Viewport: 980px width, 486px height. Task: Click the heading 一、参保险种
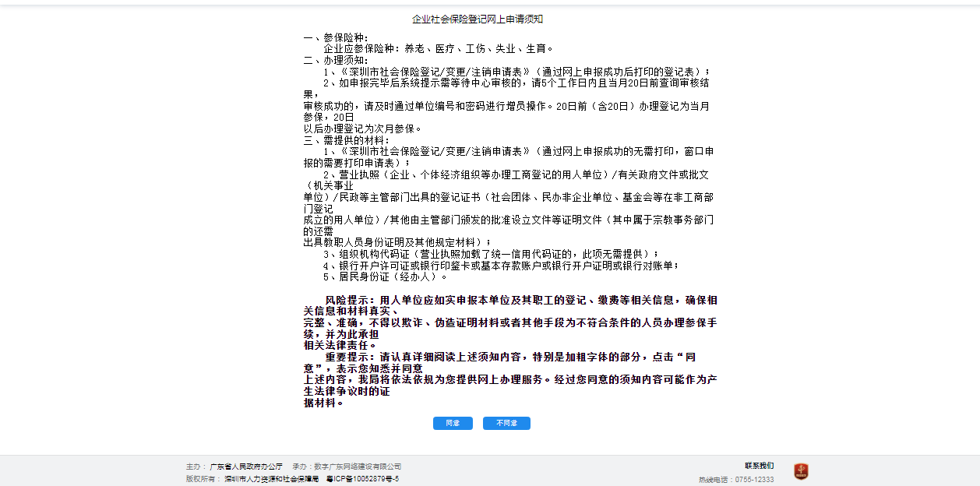point(336,37)
